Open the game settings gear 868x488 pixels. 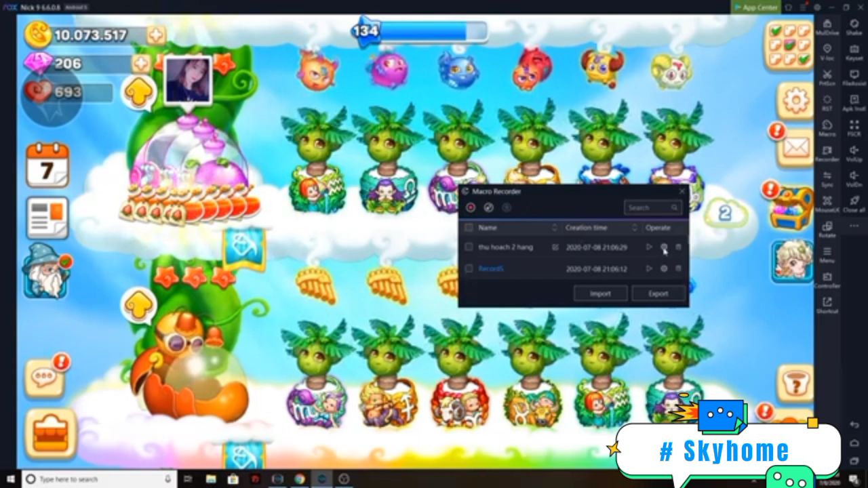(x=794, y=100)
